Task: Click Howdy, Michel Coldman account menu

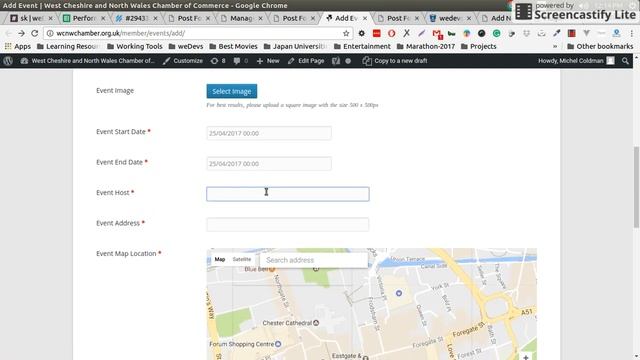Action: (x=576, y=61)
